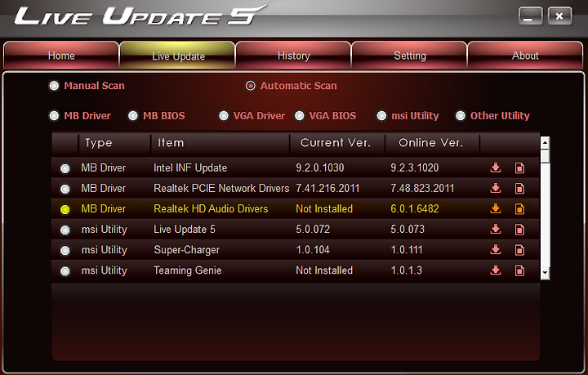The width and height of the screenshot is (588, 375).
Task: Download the Intel INF Update driver
Action: pos(496,167)
